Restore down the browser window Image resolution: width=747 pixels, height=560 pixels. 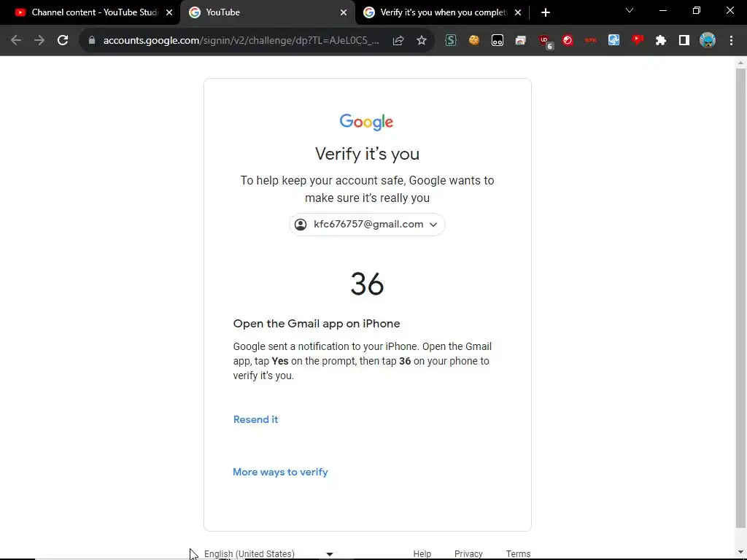697,10
